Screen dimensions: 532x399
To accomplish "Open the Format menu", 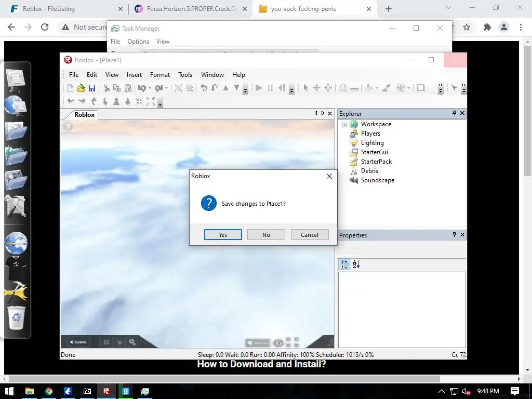I will (160, 75).
